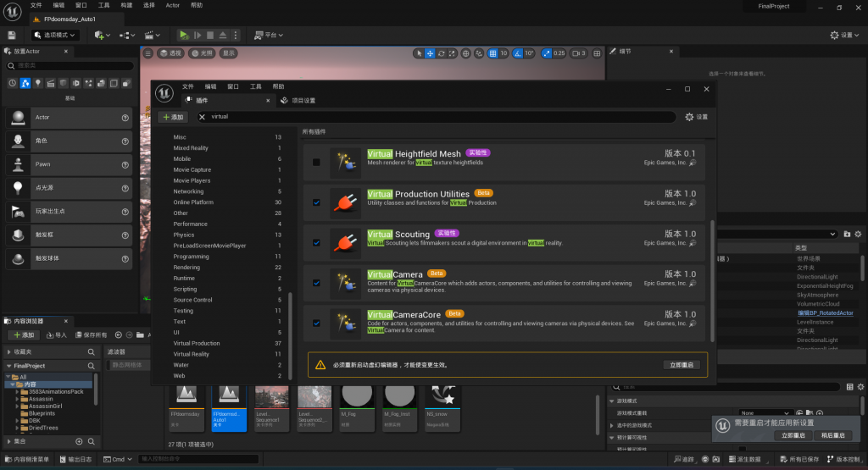This screenshot has height=470, width=868.
Task: Clear the virtual search with the X icon
Action: pos(202,117)
